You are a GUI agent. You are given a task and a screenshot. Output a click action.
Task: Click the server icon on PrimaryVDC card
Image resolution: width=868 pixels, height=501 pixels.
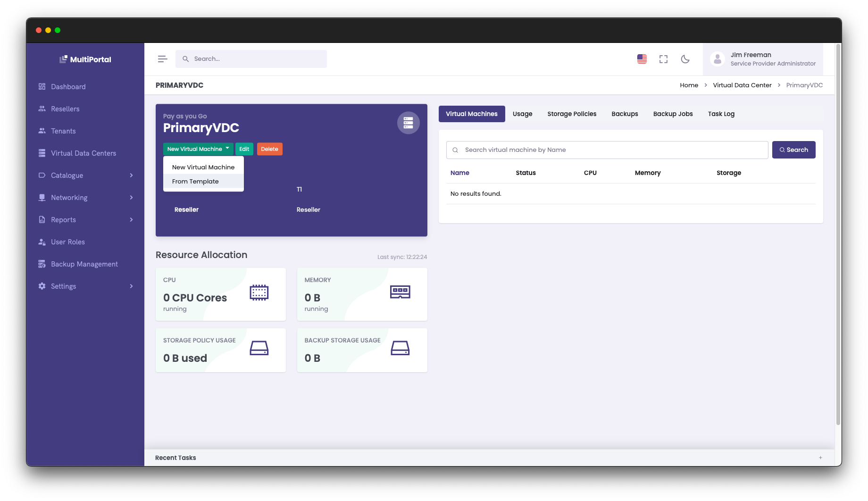click(408, 123)
